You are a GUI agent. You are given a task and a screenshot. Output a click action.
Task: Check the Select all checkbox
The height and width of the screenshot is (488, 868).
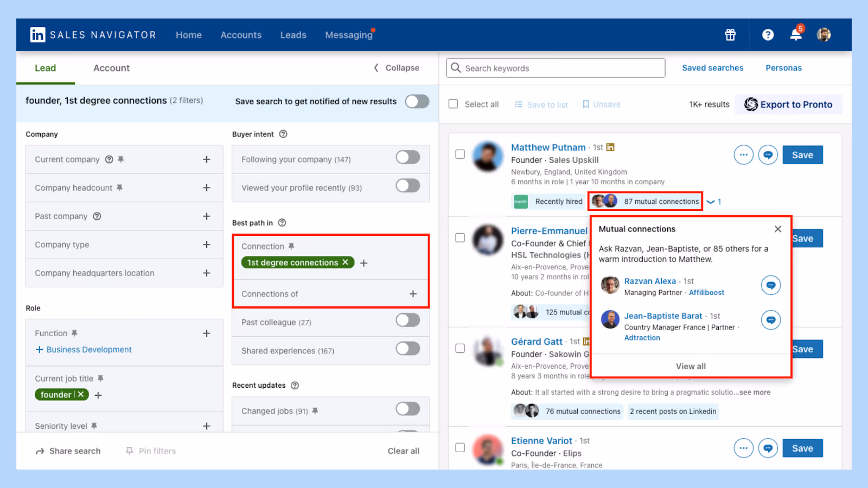454,104
